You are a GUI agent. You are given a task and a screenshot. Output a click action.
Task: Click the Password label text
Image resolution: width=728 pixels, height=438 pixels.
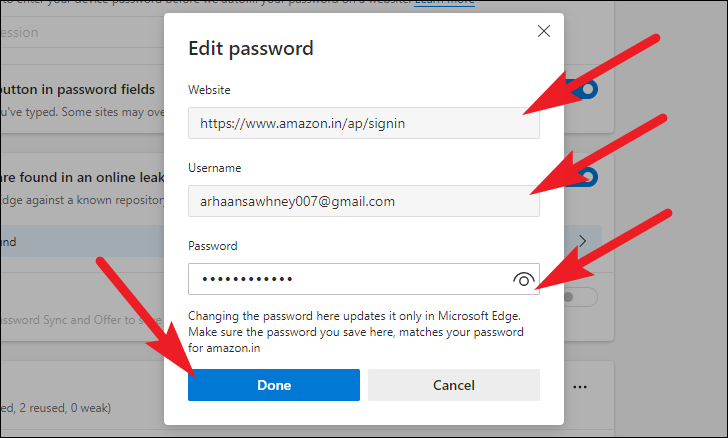[212, 245]
